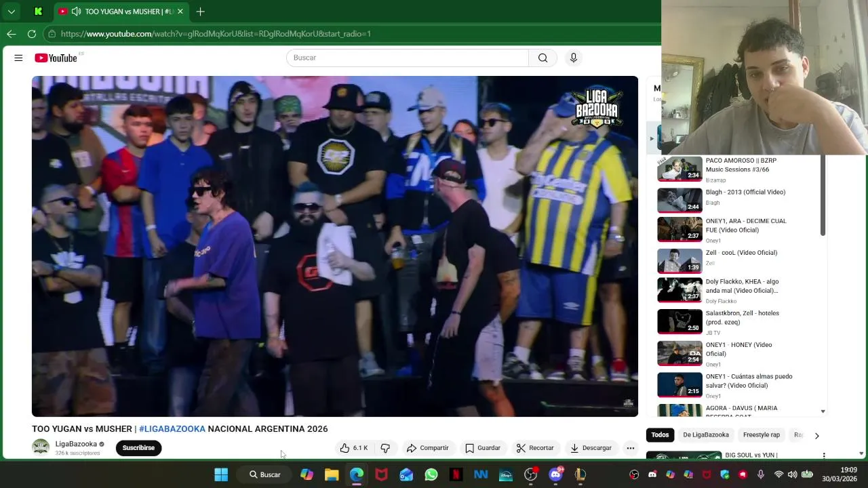Open the Windows Start menu
This screenshot has height=488, width=868.
click(221, 474)
